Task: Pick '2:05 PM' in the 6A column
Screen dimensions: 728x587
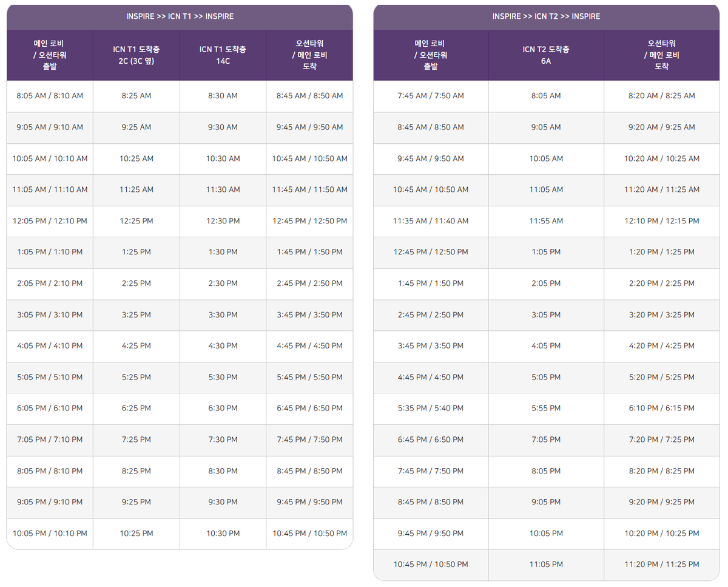Action: point(546,283)
